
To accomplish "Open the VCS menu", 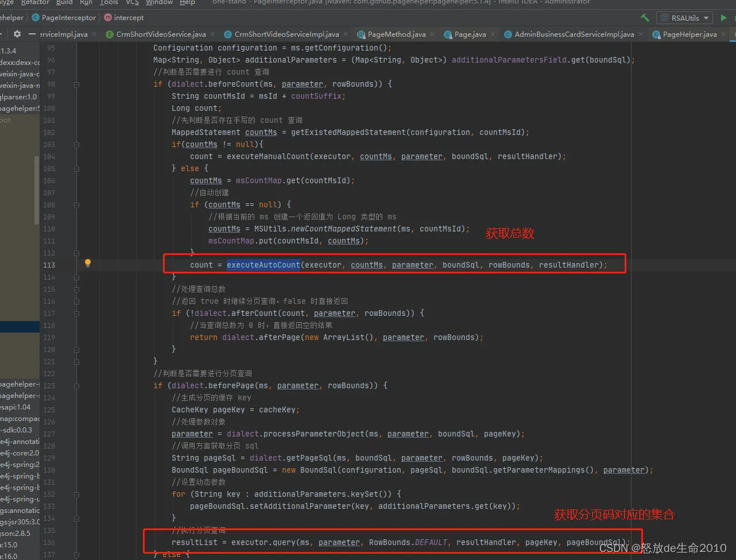I will (x=132, y=2).
